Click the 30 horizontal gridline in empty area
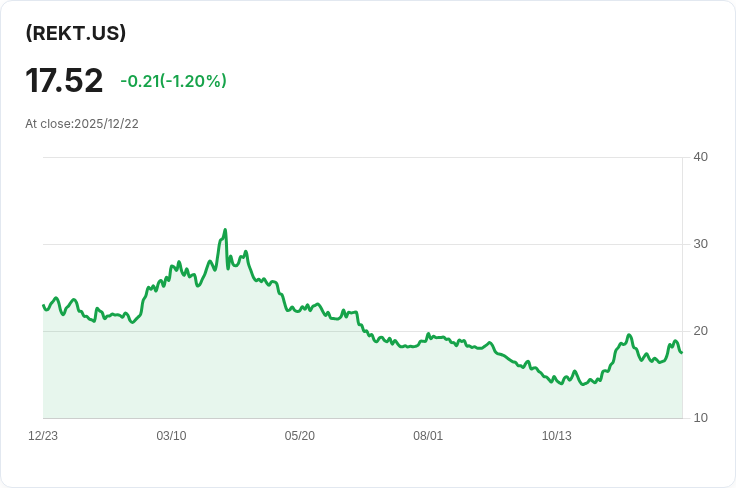The image size is (736, 488). click(469, 244)
